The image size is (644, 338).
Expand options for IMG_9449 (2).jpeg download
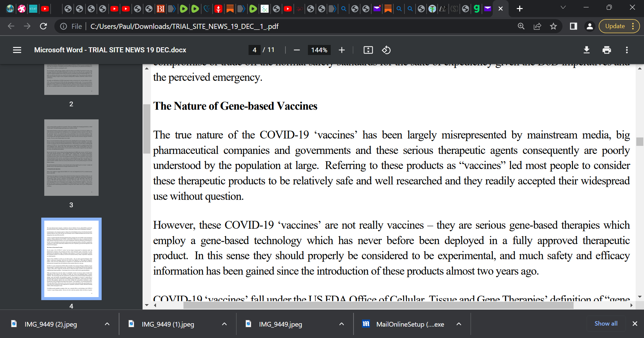(107, 324)
